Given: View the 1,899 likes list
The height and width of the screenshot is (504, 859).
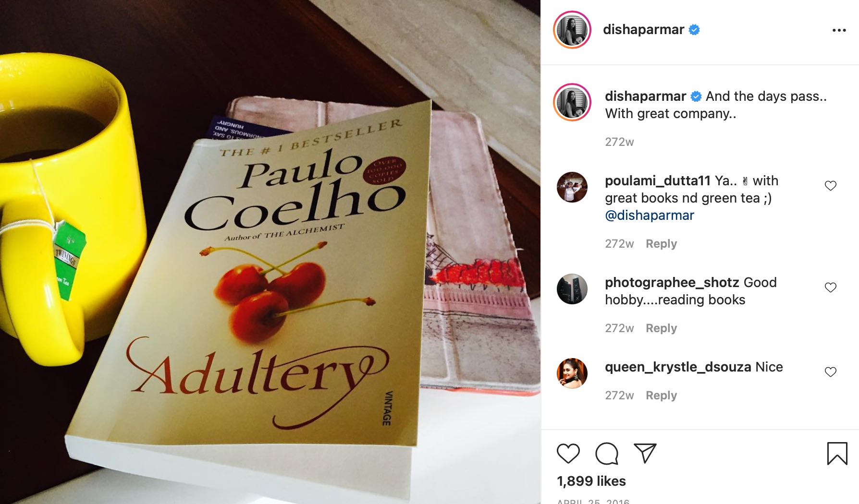Looking at the screenshot, I should pyautogui.click(x=591, y=481).
